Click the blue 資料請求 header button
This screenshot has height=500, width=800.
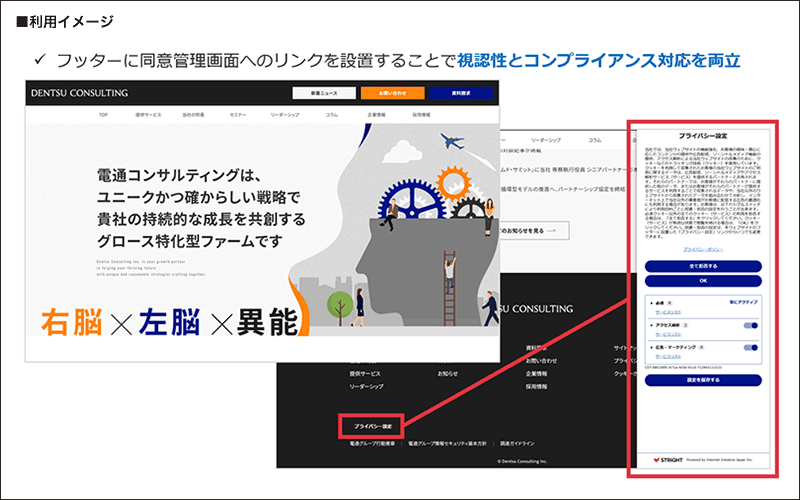pos(459,93)
